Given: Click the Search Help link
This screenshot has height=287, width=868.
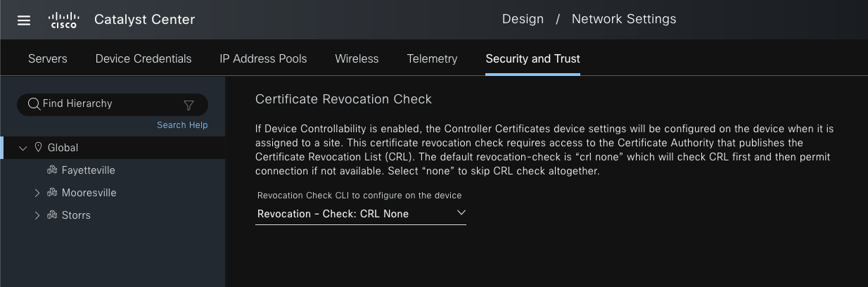Looking at the screenshot, I should pyautogui.click(x=182, y=125).
